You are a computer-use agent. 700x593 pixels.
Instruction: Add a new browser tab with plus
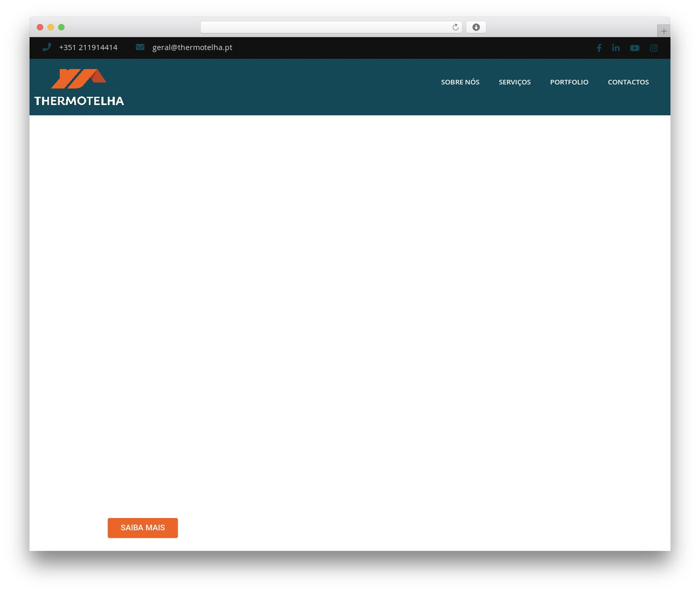click(x=663, y=31)
